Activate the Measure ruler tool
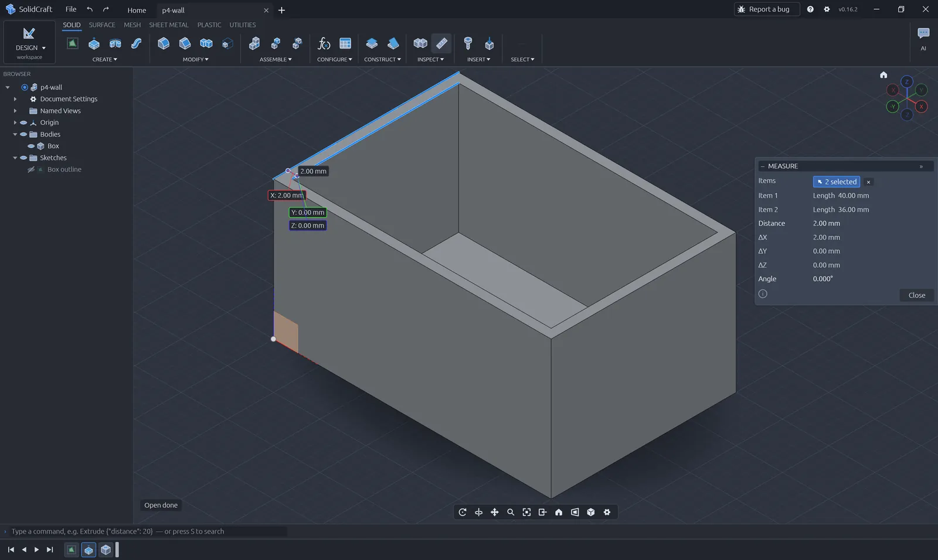The height and width of the screenshot is (560, 938). 441,43
